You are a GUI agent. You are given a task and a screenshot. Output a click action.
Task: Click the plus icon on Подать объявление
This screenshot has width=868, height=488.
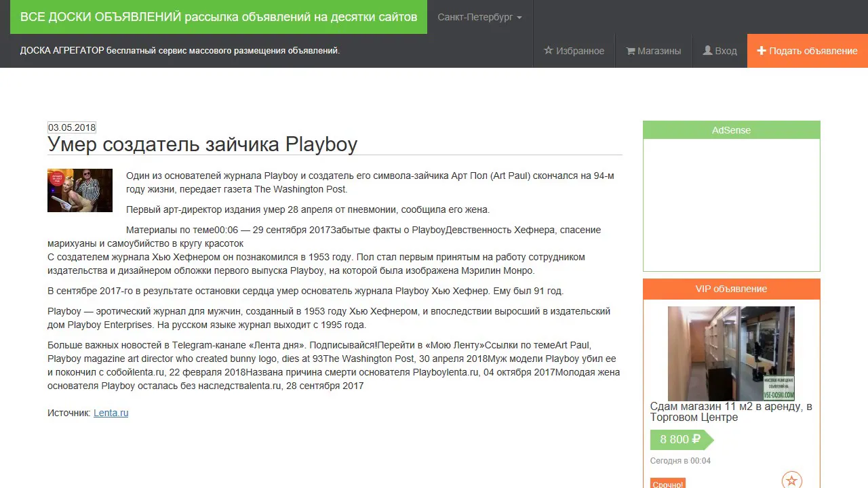[x=762, y=51]
